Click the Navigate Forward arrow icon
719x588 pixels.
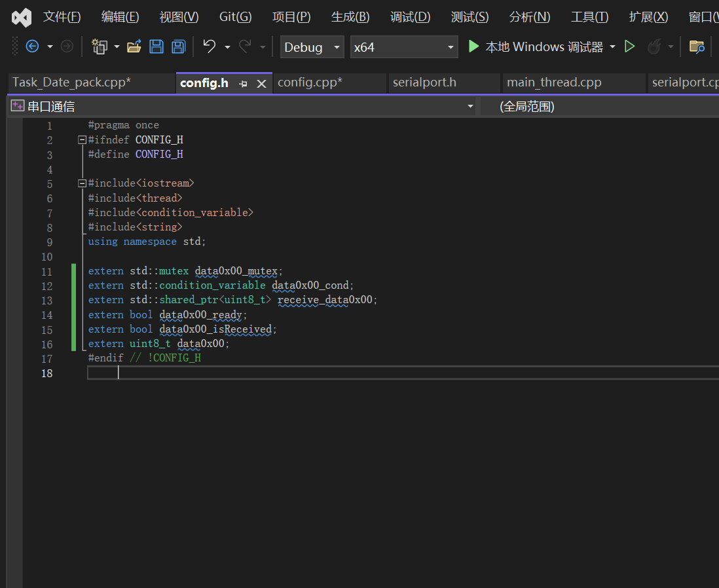point(67,46)
